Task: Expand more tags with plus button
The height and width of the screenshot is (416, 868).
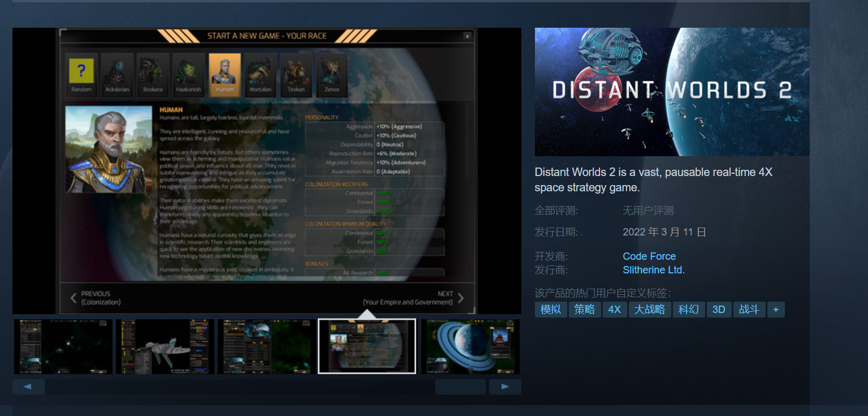Action: pos(776,310)
